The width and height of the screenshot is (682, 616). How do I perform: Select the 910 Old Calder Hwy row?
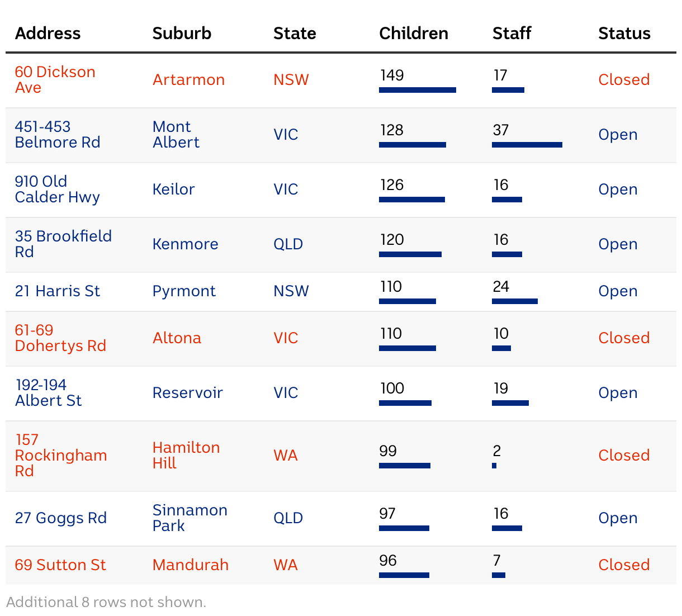point(341,190)
